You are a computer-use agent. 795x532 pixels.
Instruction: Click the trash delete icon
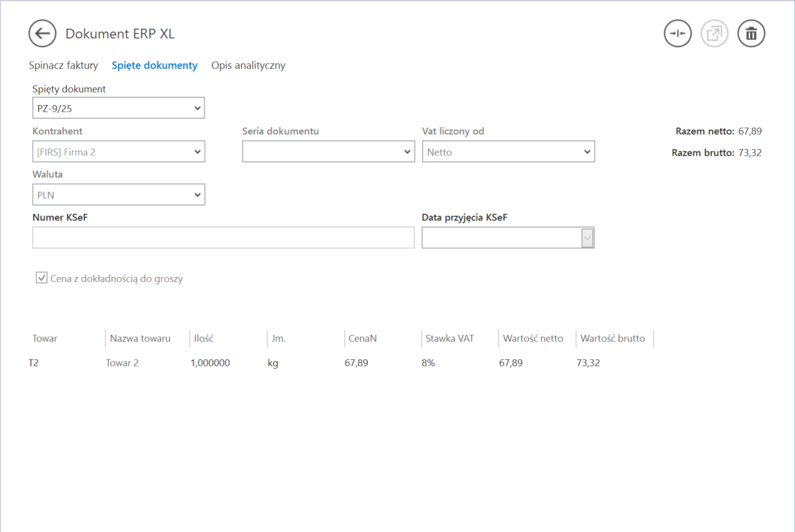[751, 34]
